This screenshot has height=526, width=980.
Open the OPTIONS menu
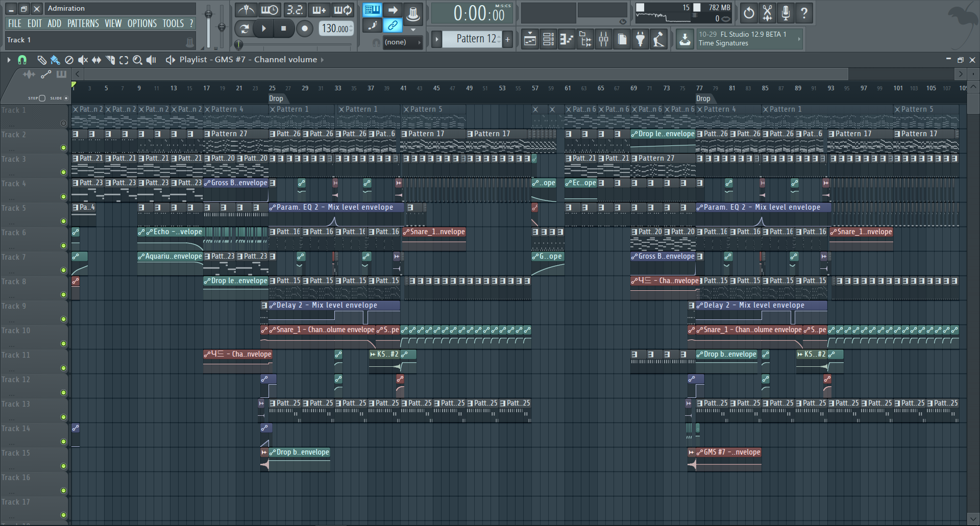click(142, 23)
